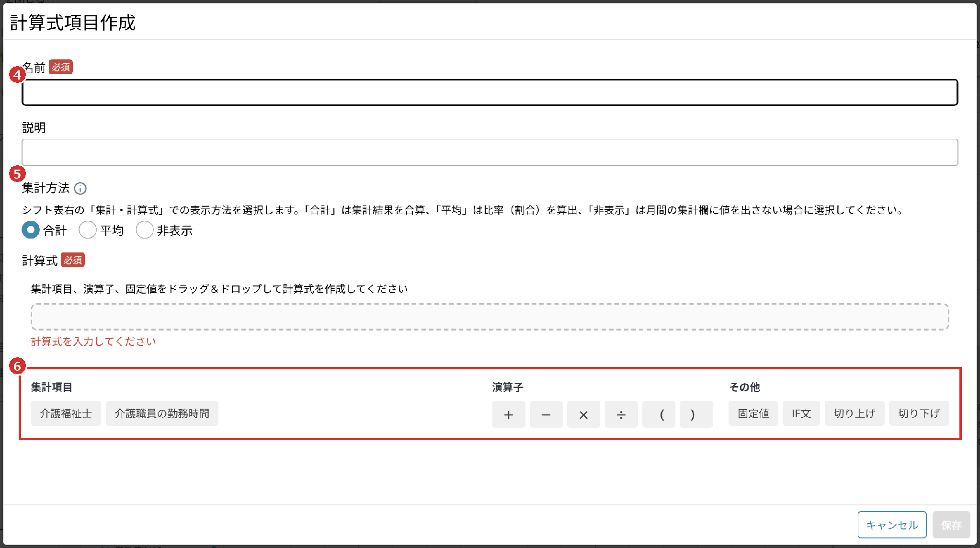
Task: Pick the 介護福祉士 aggregate item chip
Action: point(66,413)
